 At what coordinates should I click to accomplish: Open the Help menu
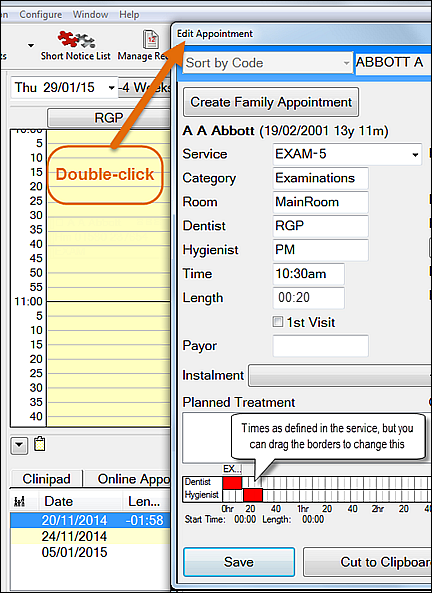(129, 15)
